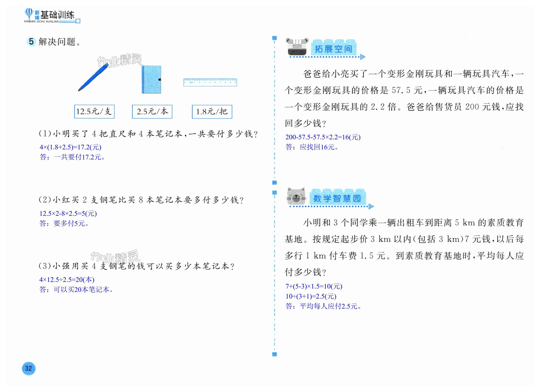Click the text line ending 回多少钱？

tap(306, 123)
